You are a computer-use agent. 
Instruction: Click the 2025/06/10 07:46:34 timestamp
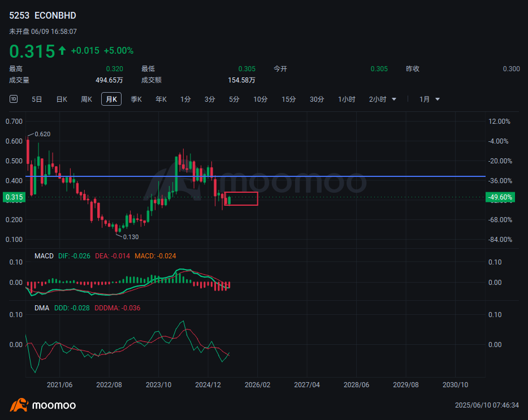(x=487, y=405)
